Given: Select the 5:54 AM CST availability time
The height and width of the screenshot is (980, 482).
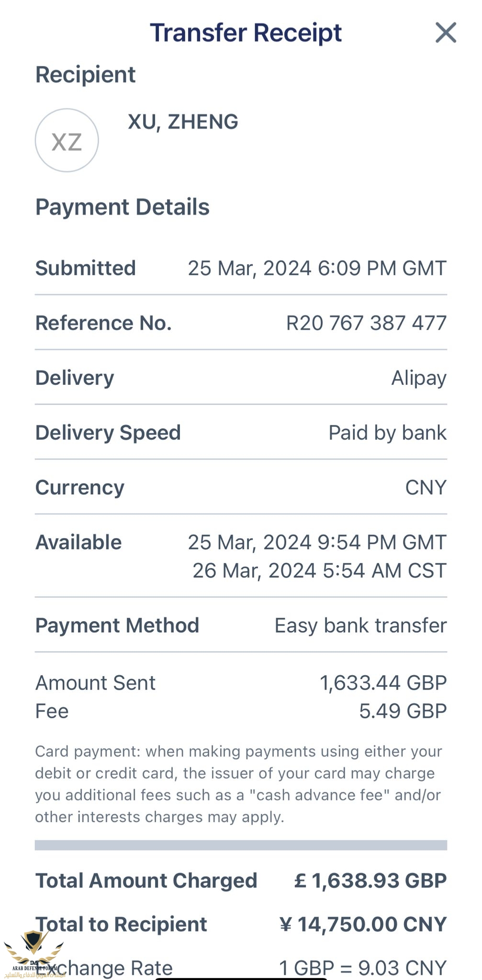Looking at the screenshot, I should tap(319, 570).
